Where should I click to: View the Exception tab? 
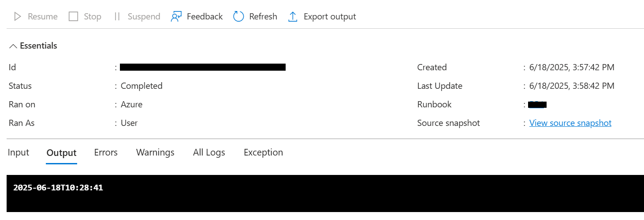(x=263, y=152)
